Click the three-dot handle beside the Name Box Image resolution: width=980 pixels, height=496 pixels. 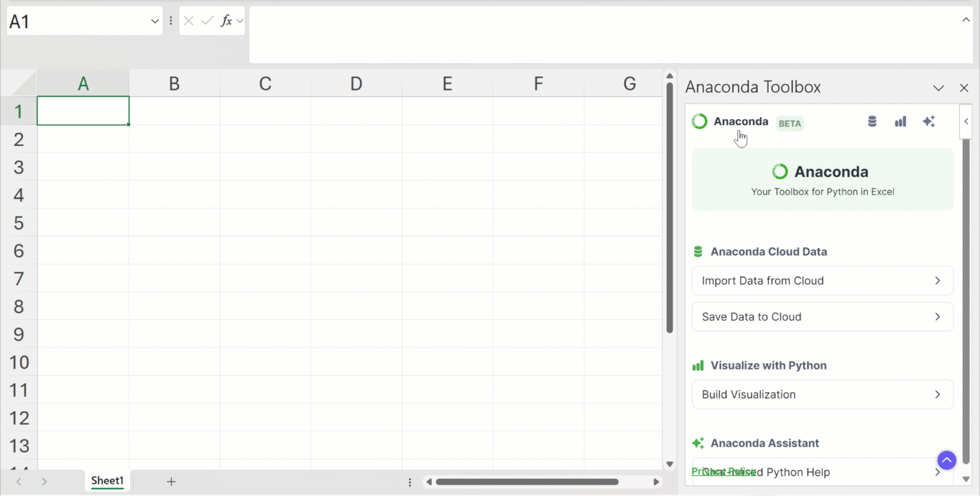[x=171, y=21]
